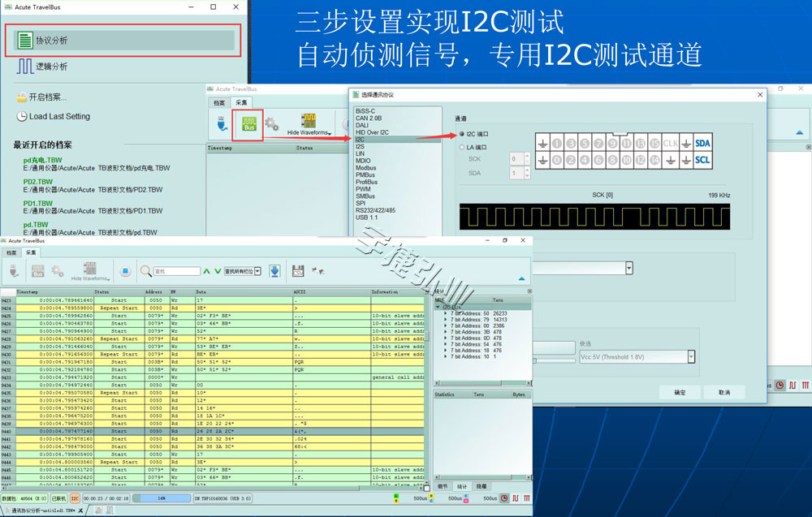Screen dimensions: 812x517
Task: Click grayed USB icon in front window toolbar
Action: [14, 270]
